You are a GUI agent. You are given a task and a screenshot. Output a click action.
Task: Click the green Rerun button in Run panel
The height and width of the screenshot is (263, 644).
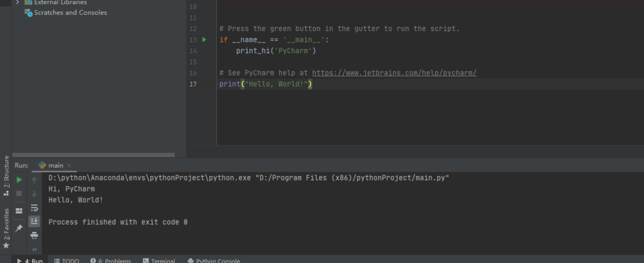pyautogui.click(x=19, y=180)
